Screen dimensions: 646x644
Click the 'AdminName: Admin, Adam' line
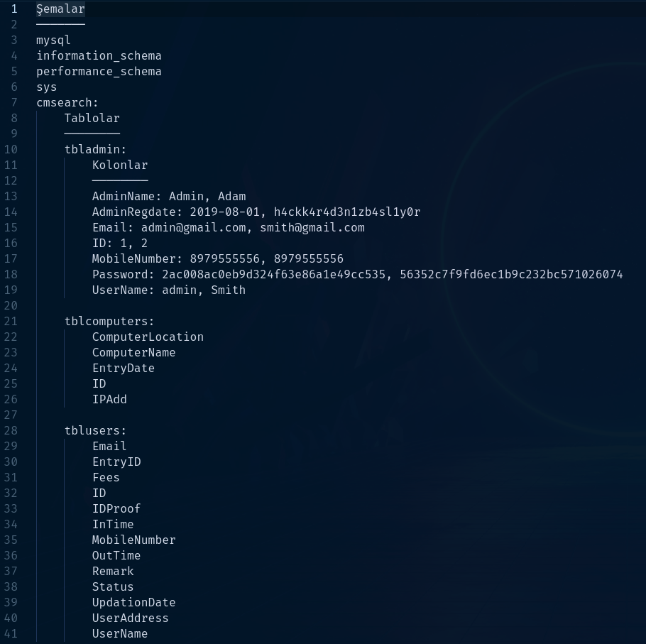tap(169, 197)
